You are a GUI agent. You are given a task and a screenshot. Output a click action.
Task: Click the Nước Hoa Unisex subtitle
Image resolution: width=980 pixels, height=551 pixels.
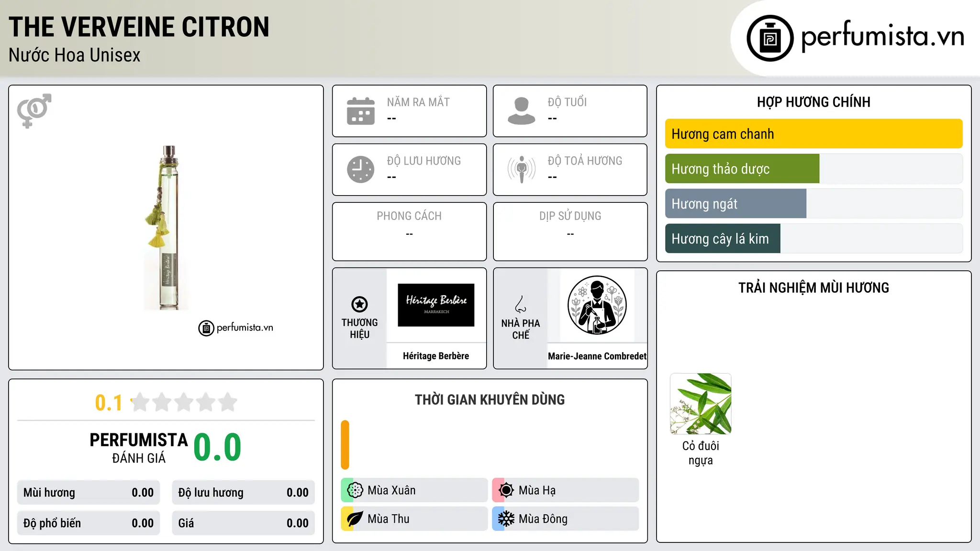coord(75,55)
